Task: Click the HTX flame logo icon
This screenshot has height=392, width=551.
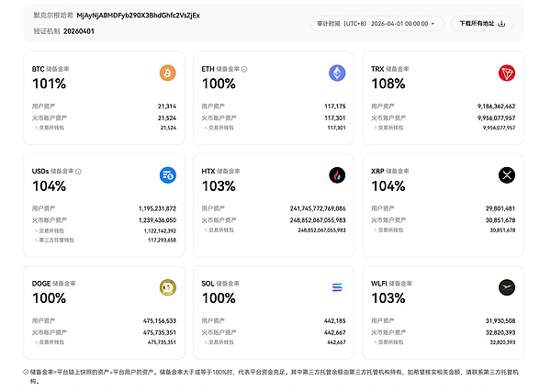Action: pyautogui.click(x=337, y=175)
